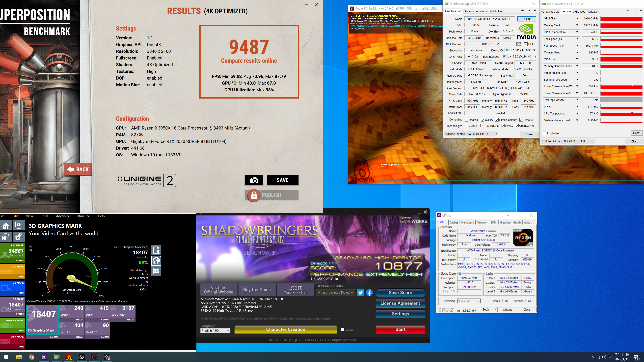
Task: Click the GPU Load sensor graph bar
Action: (x=621, y=59)
